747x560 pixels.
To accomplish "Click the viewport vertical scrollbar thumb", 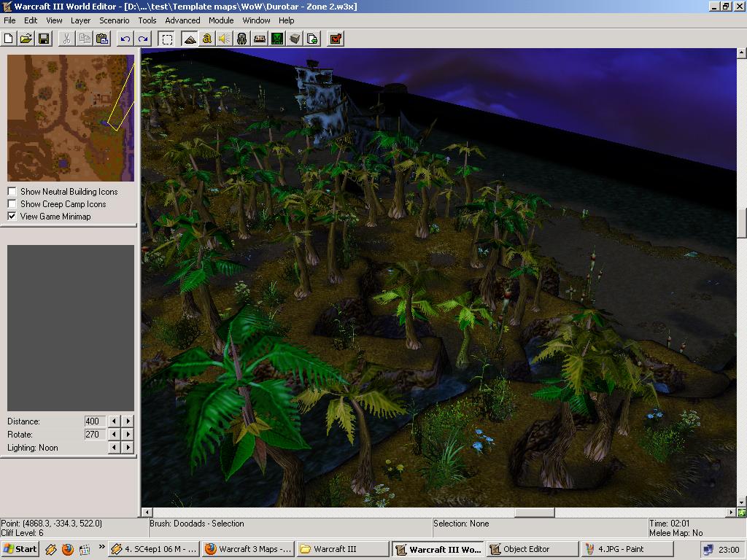I will point(742,223).
